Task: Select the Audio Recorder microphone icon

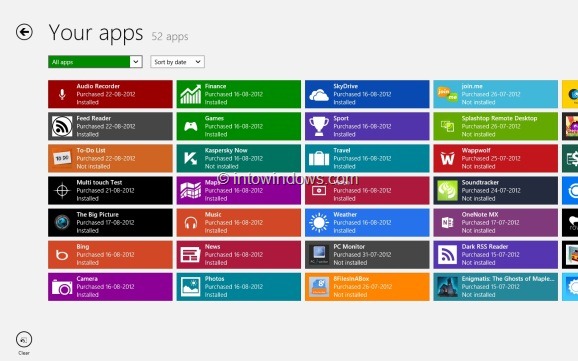Action: [62, 94]
